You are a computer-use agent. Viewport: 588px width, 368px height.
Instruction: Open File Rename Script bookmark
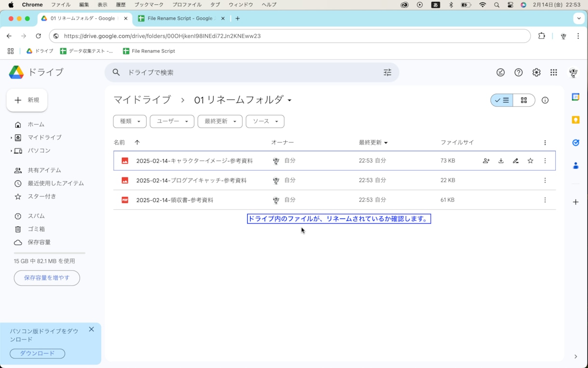[x=149, y=51]
